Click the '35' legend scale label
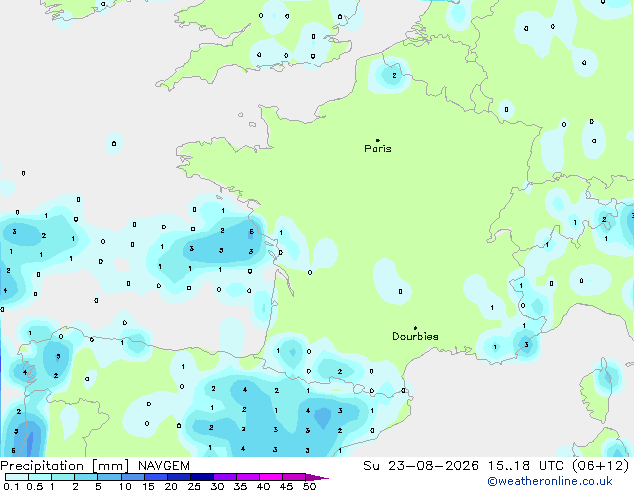Screen dimensions: 634x490 [240, 486]
